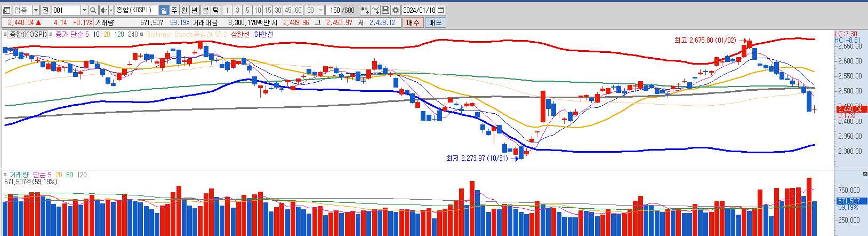
Task: Select the 주 (weekly) period toggle
Action: pyautogui.click(x=174, y=10)
